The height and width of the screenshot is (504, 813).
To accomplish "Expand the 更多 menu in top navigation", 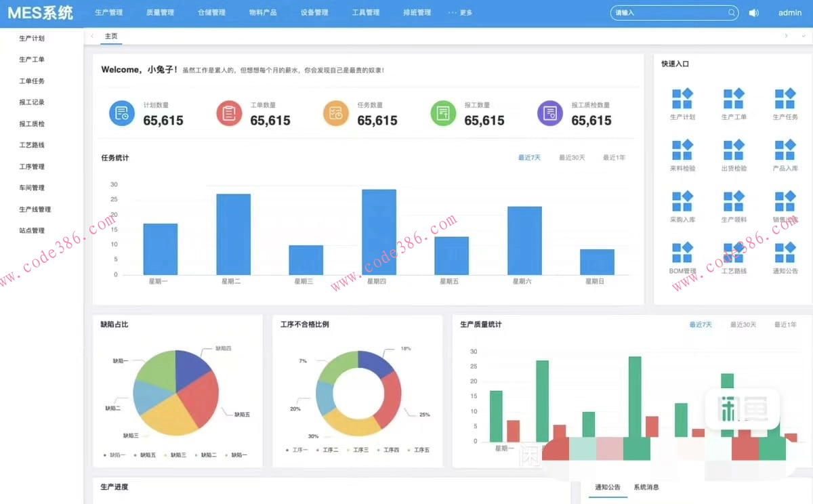I will point(461,13).
